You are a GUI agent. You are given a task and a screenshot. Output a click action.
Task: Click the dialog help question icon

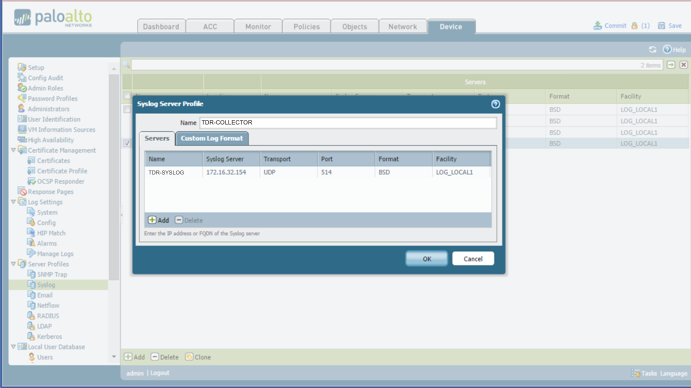[x=495, y=104]
